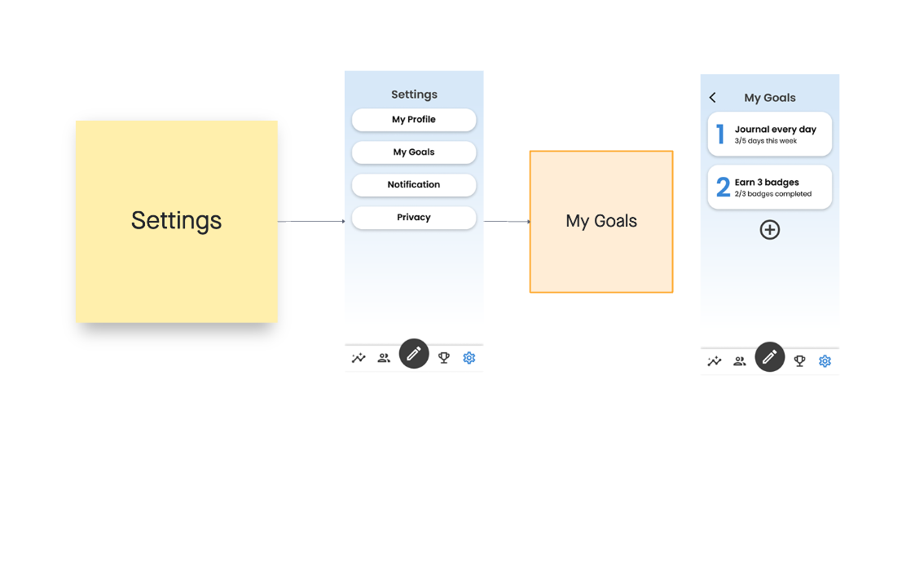Open trophy icon on My Goals screen

click(799, 361)
